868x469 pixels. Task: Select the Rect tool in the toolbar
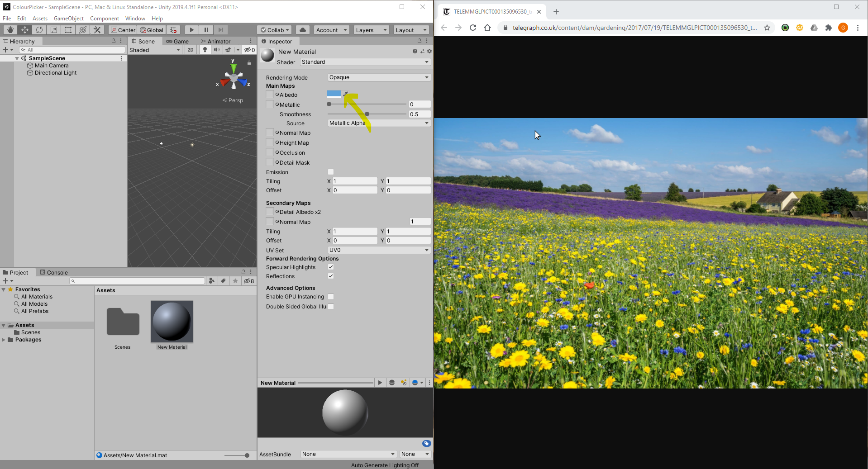pyautogui.click(x=68, y=29)
